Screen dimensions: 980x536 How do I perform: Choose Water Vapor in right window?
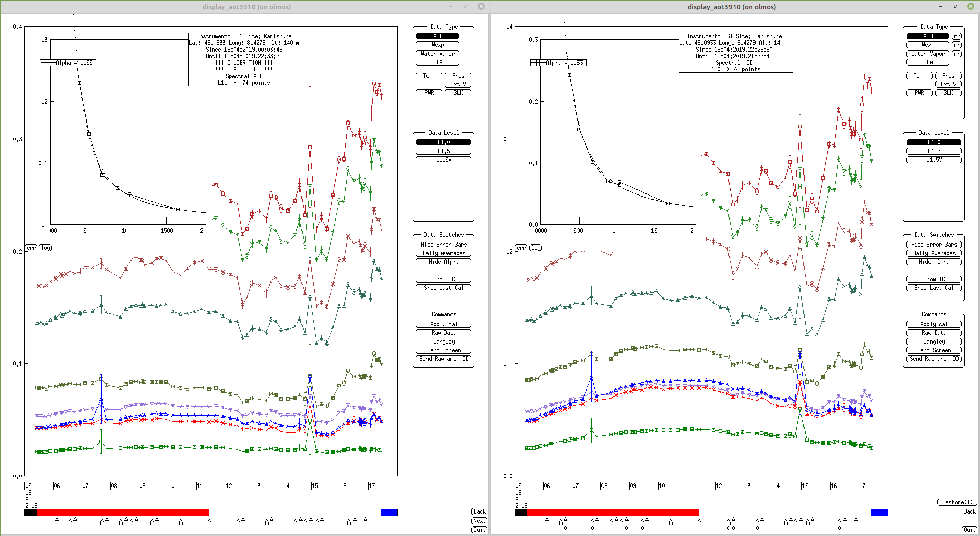(927, 54)
